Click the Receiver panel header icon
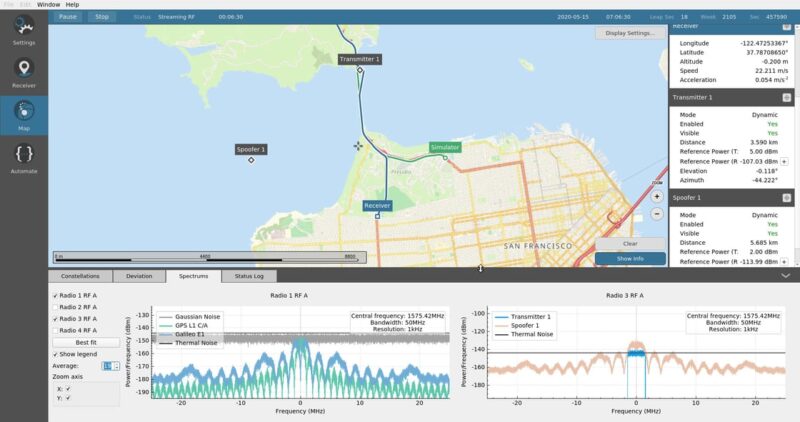The height and width of the screenshot is (422, 800). point(786,27)
